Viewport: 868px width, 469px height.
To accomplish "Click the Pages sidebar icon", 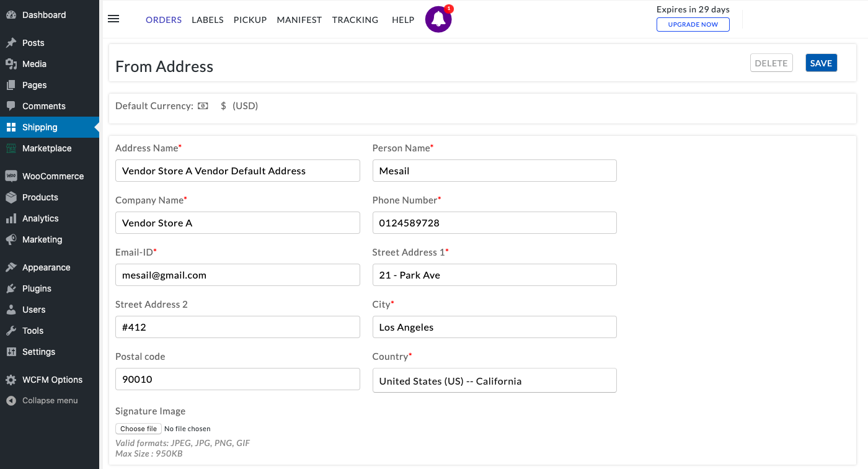I will coord(11,85).
